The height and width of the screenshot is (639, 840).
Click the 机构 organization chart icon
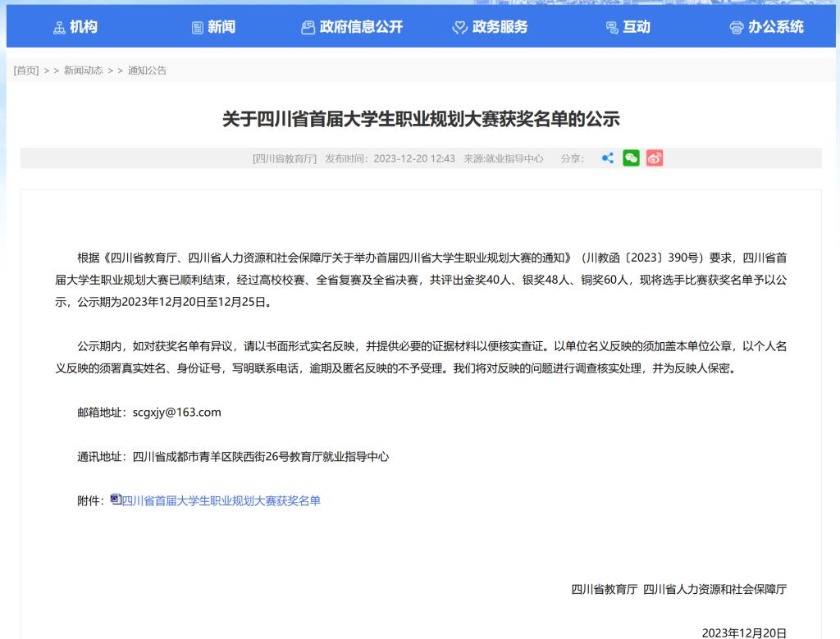point(59,27)
